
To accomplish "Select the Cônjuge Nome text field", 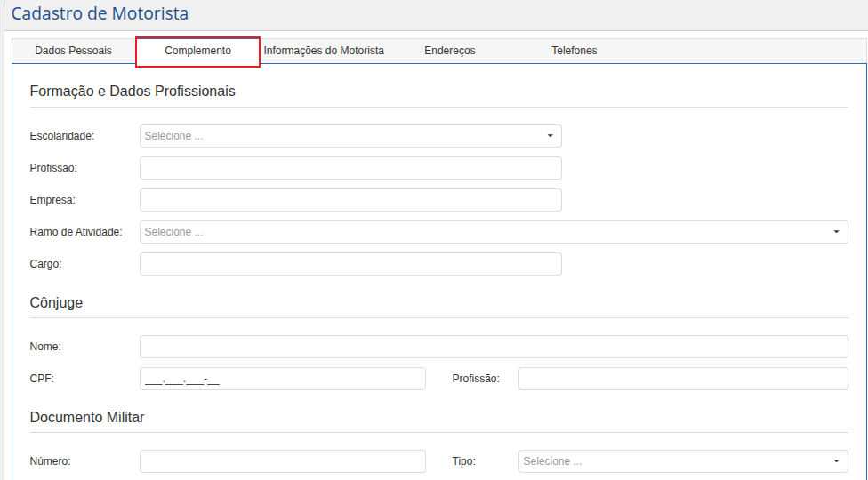I will 493,347.
